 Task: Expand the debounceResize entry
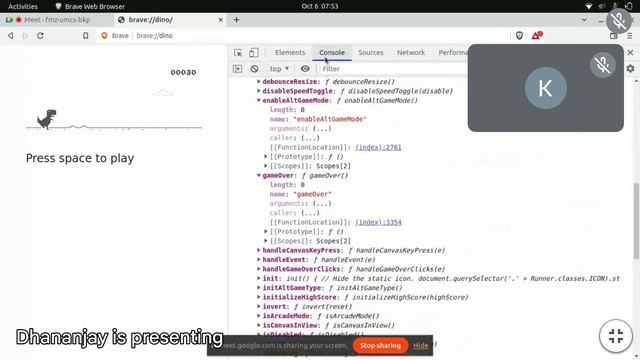[259, 82]
